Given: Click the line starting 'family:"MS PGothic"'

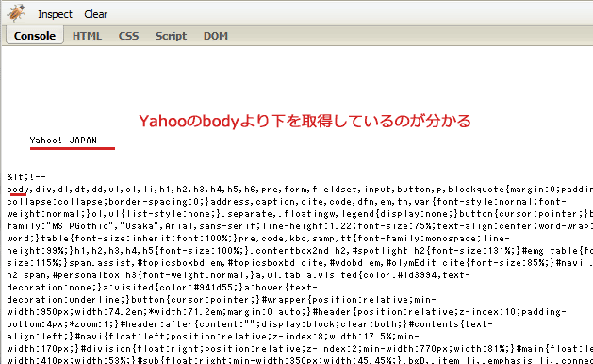Looking at the screenshot, I should (x=300, y=226).
